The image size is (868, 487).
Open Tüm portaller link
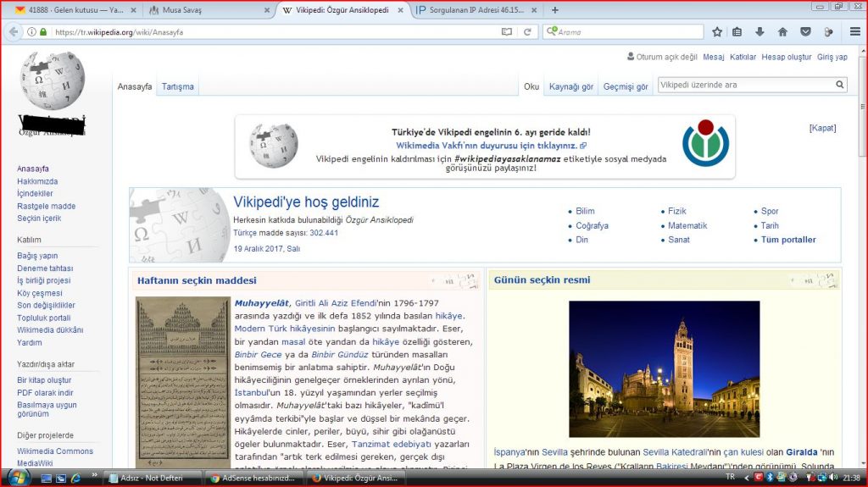pos(788,240)
